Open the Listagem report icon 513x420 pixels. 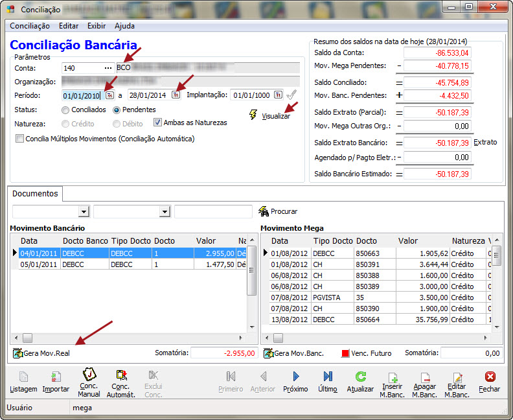[x=23, y=379]
